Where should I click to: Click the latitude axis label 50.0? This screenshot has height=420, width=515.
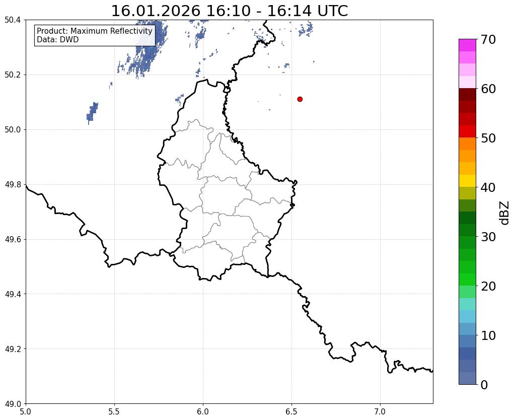tap(13, 130)
